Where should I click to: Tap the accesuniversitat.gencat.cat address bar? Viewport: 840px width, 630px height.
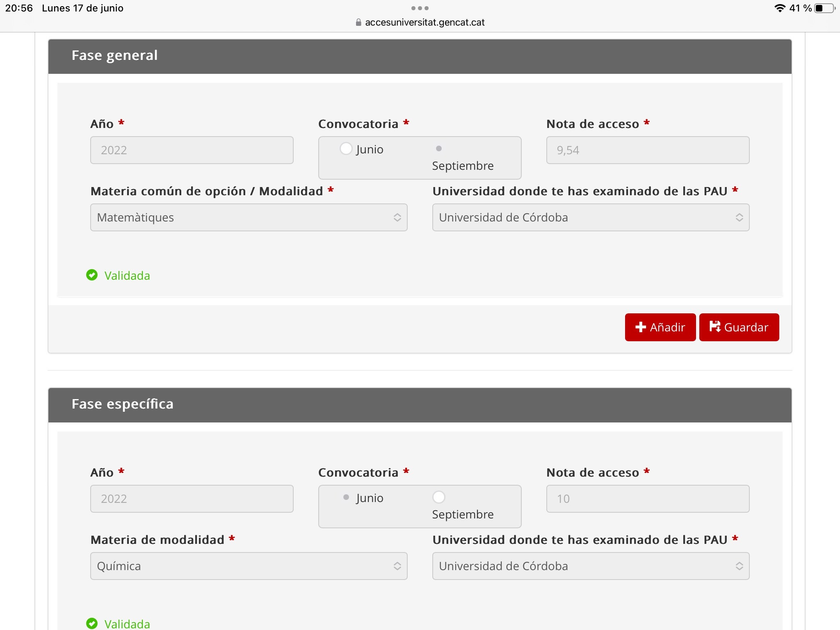pos(425,23)
